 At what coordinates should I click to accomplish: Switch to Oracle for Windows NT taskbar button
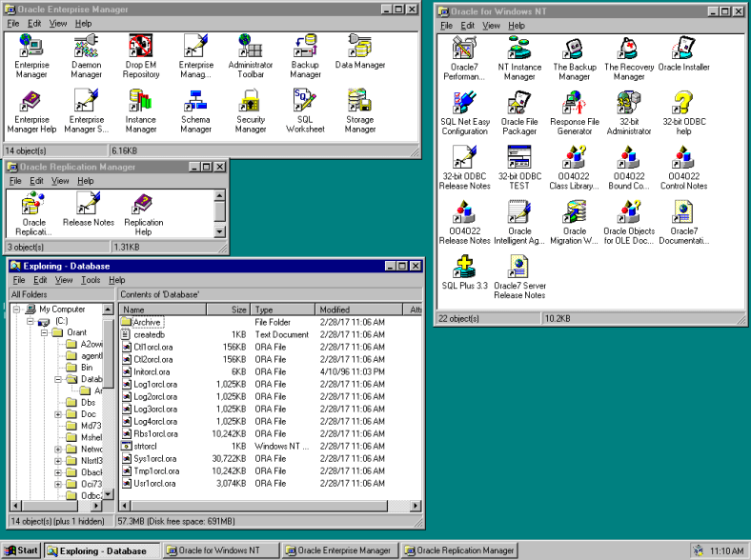click(222, 550)
